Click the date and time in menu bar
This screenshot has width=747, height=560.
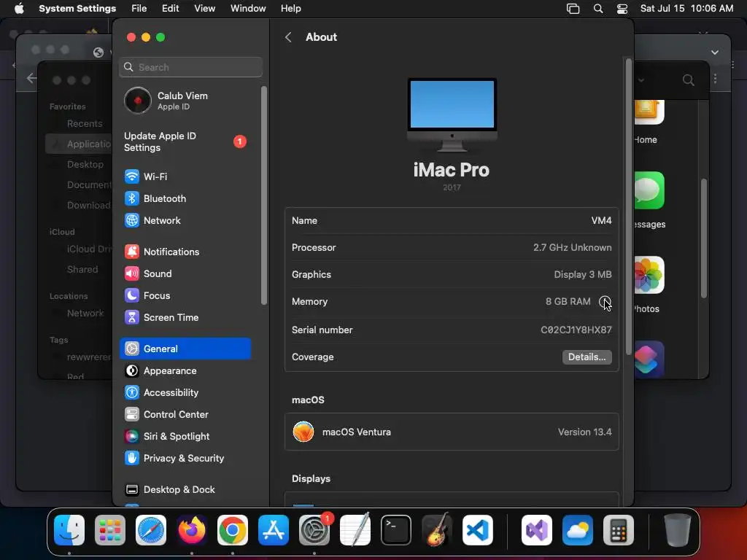coord(686,8)
